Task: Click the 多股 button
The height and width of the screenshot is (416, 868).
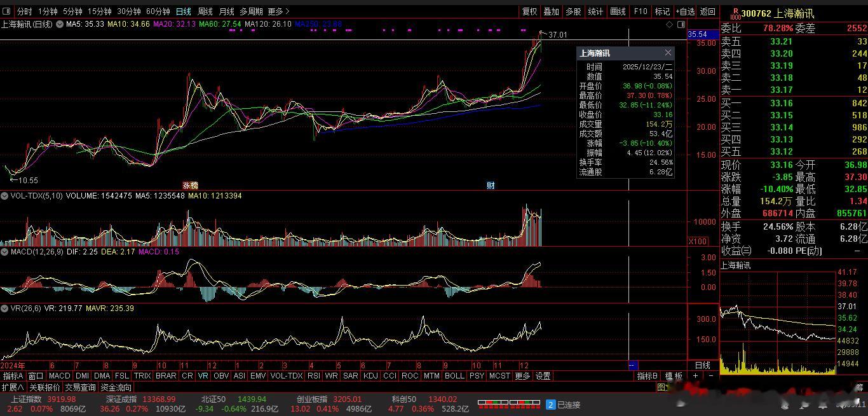Action: tap(574, 11)
